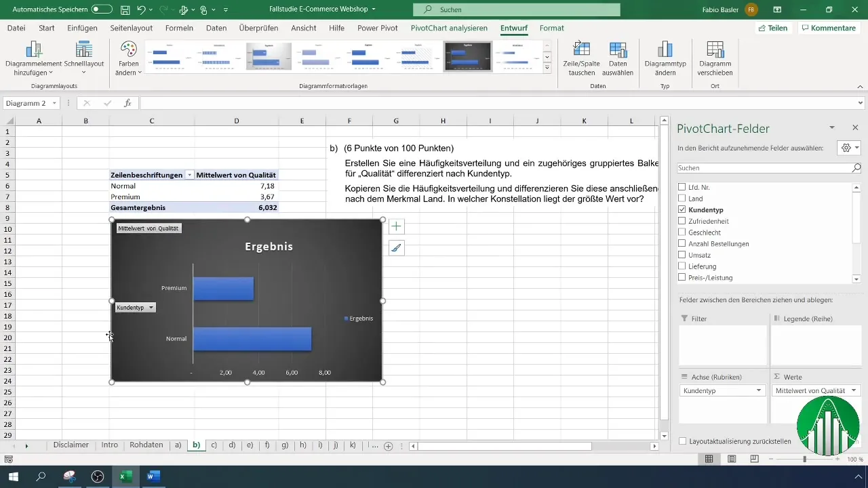
Task: Click Word icon in taskbar
Action: (153, 476)
